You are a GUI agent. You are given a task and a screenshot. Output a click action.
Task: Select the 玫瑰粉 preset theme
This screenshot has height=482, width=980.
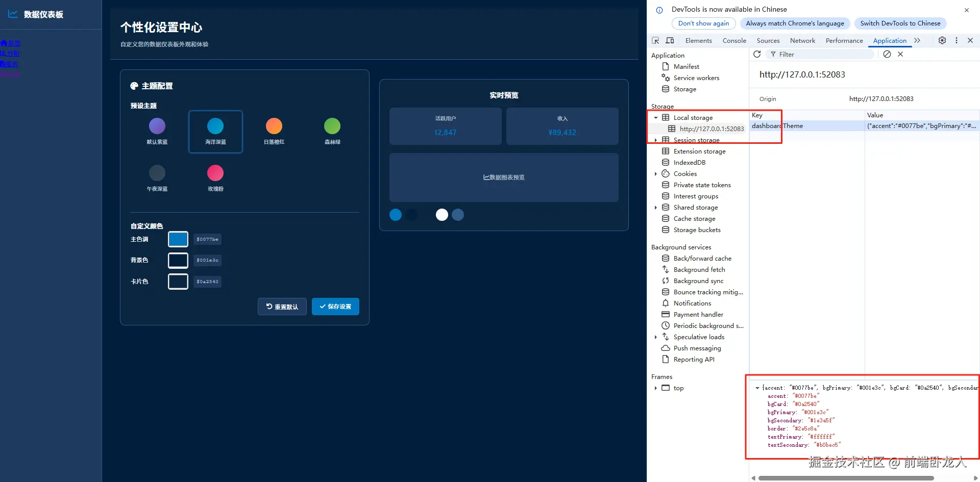(x=215, y=179)
